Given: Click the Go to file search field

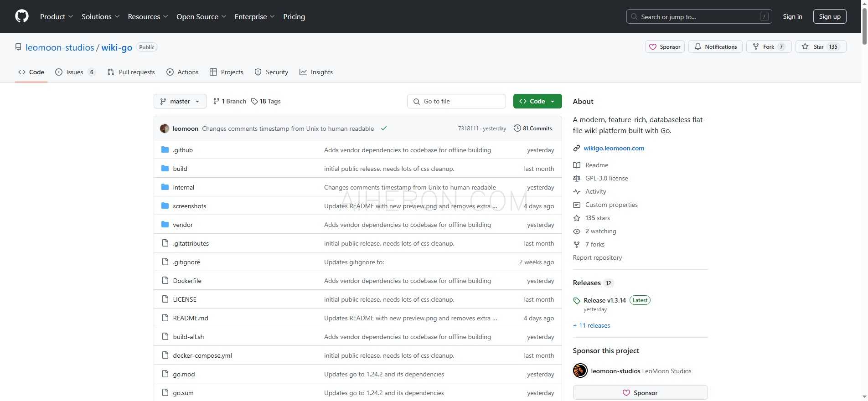Looking at the screenshot, I should pos(456,101).
